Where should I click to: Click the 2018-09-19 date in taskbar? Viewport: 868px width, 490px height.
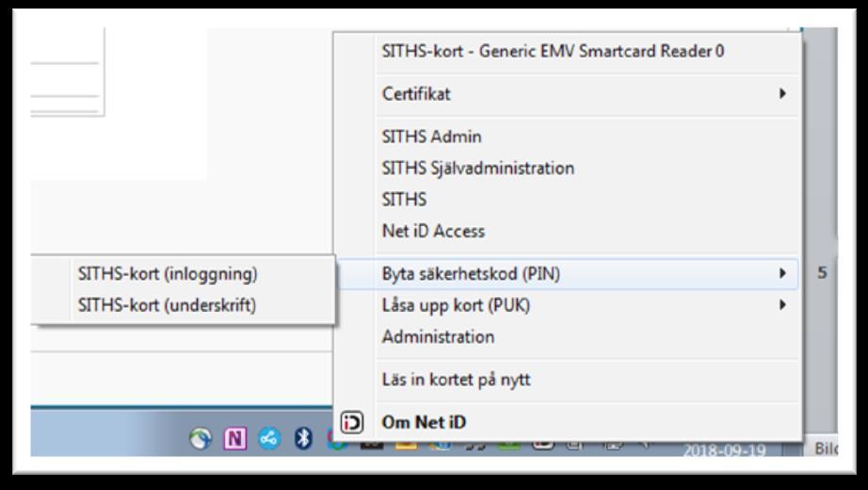point(724,449)
